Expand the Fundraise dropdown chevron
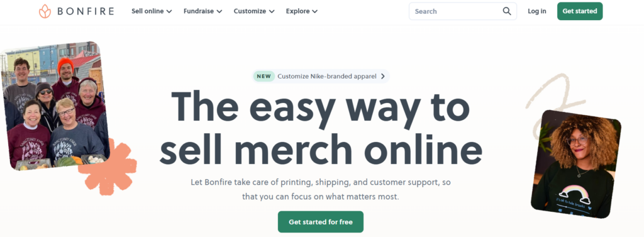Image resolution: width=644 pixels, height=237 pixels. [x=219, y=11]
